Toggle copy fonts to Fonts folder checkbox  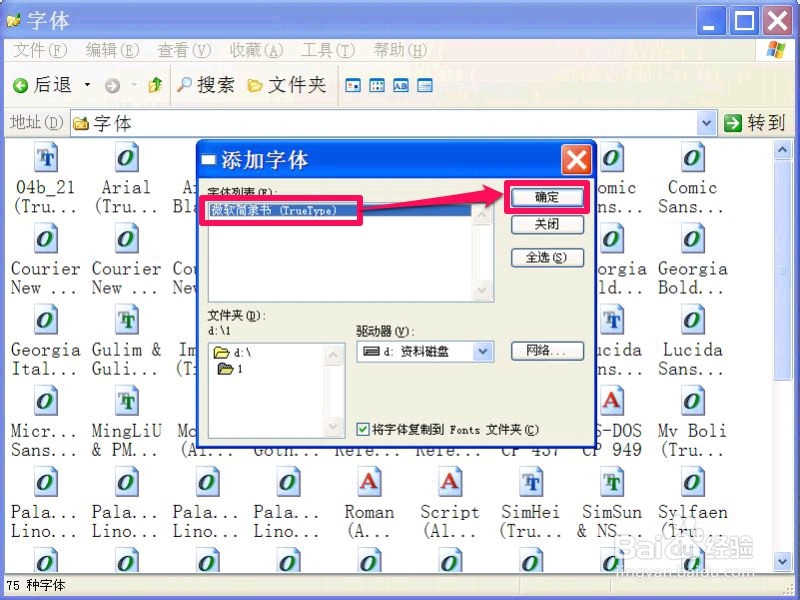coord(363,430)
